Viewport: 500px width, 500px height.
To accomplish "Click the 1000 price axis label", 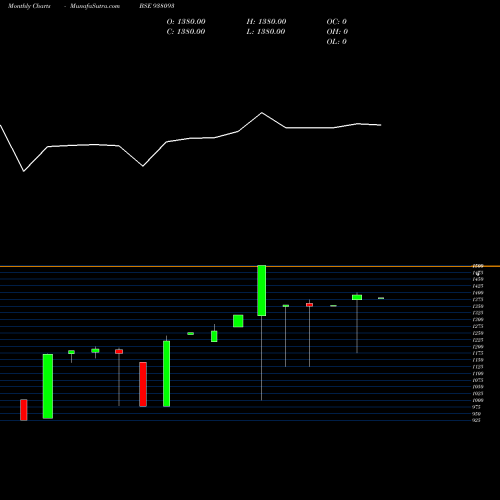I will [x=478, y=400].
